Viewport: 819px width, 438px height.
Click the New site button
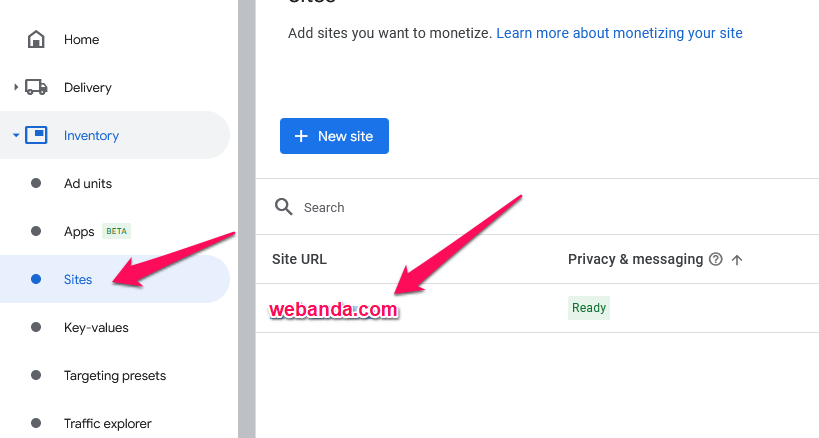point(334,136)
